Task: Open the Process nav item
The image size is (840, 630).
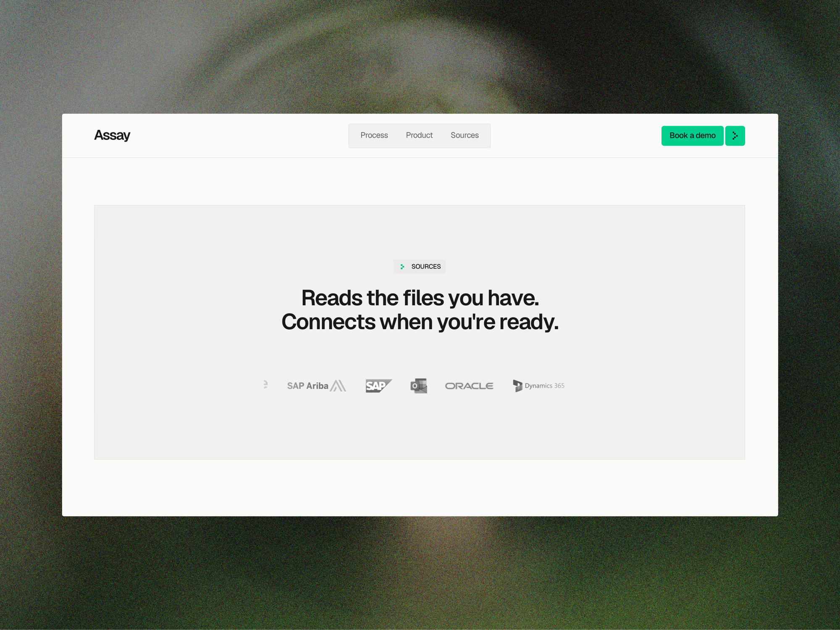Action: tap(374, 135)
